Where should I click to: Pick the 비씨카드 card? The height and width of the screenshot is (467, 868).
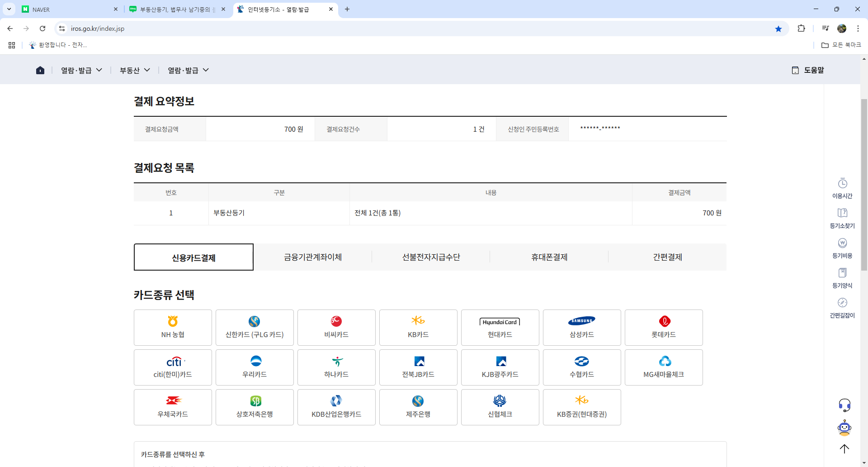[336, 328]
